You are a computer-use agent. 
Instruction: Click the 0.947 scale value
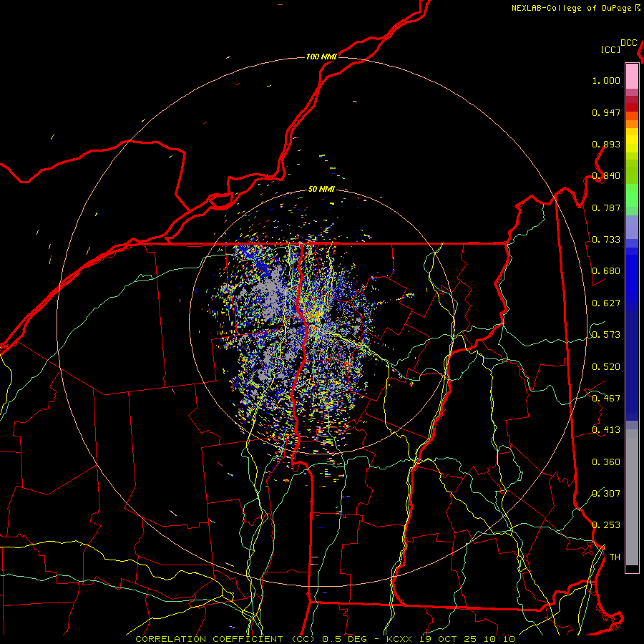tap(606, 112)
